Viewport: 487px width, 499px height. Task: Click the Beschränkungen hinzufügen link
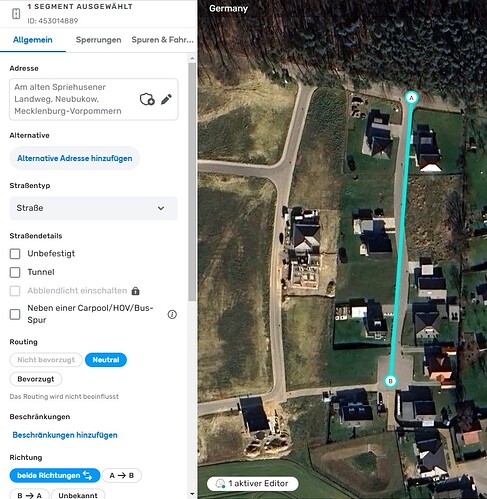pyautogui.click(x=65, y=435)
